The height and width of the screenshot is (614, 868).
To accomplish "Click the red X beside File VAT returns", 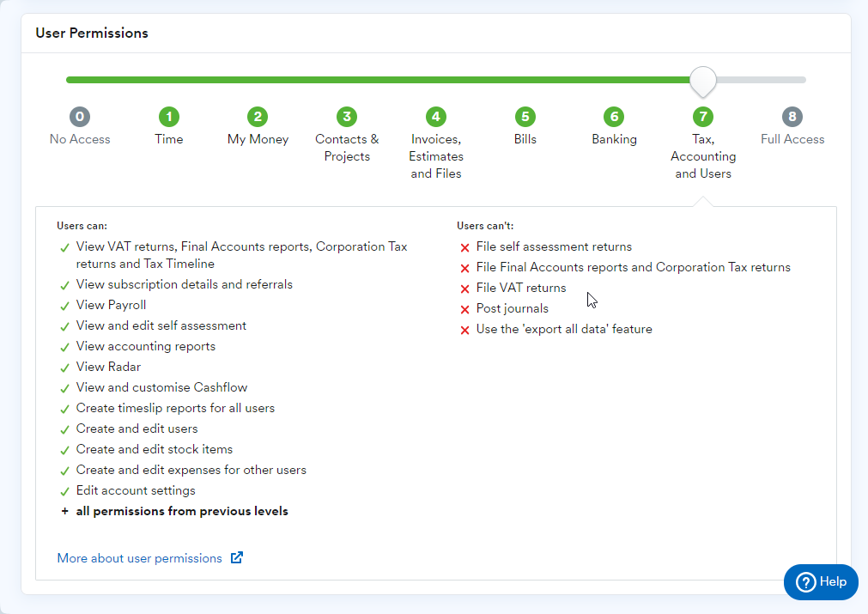I will point(464,288).
